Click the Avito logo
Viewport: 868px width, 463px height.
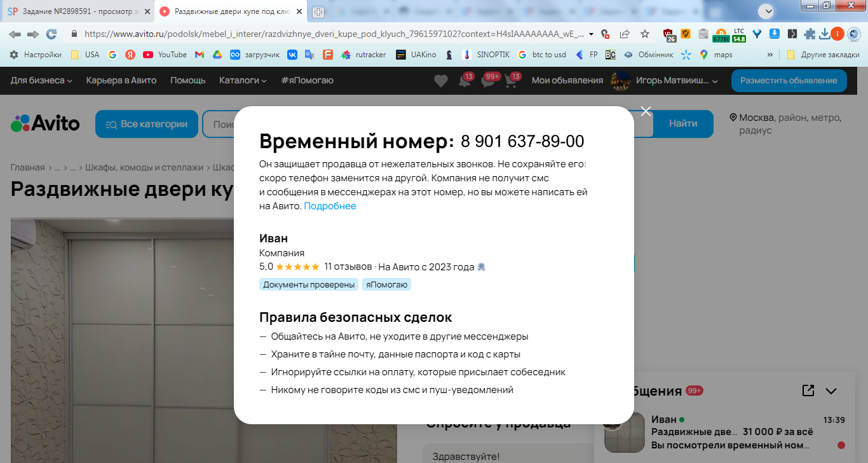45,123
